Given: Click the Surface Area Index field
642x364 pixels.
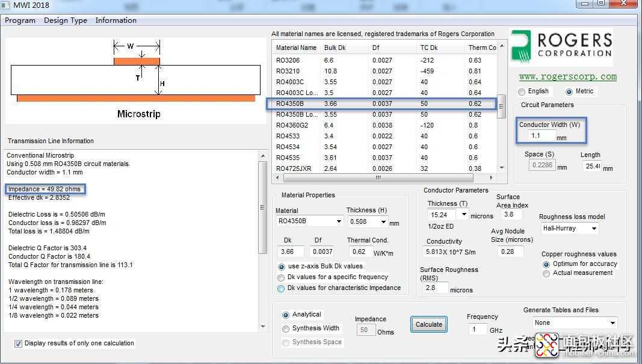Looking at the screenshot, I should 512,215.
